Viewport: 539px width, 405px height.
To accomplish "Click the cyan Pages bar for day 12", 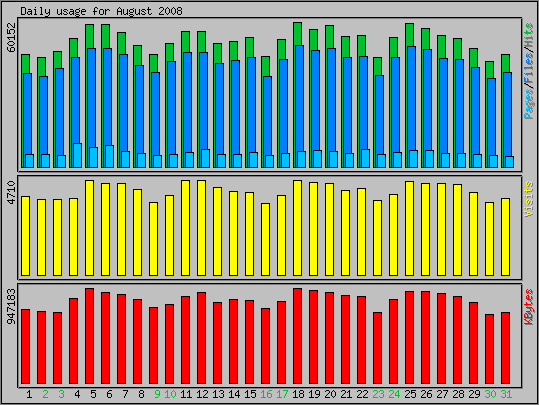I will 206,158.
